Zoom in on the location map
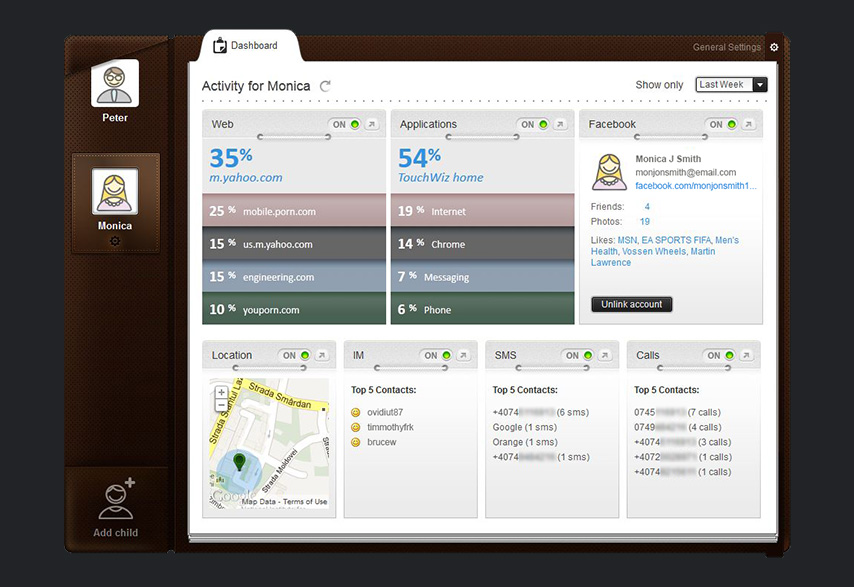Screen dimensions: 854x587 coord(221,392)
